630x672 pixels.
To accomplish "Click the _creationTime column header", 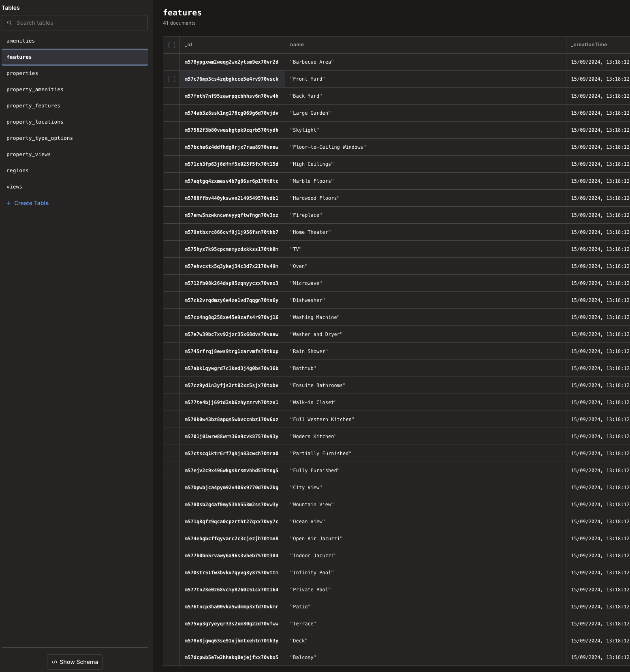I will click(598, 45).
